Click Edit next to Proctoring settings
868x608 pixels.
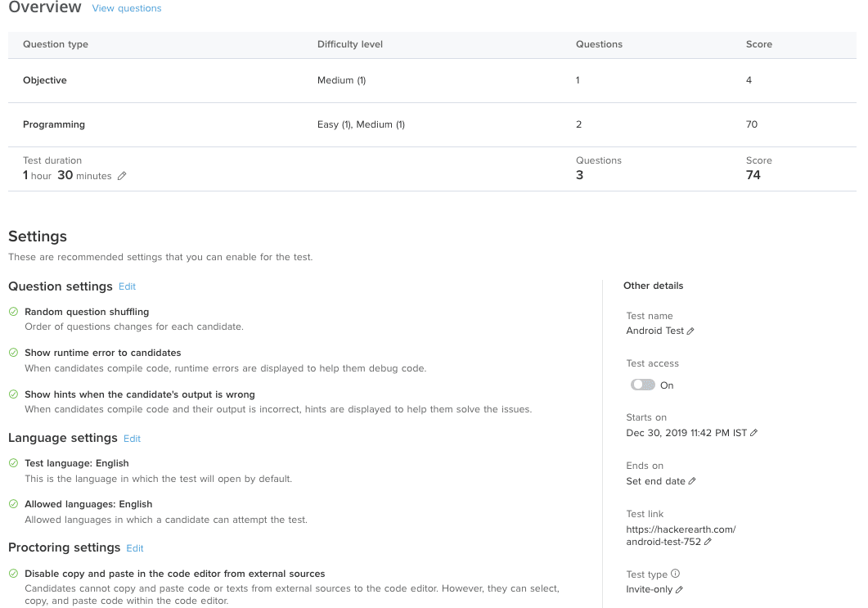(135, 548)
